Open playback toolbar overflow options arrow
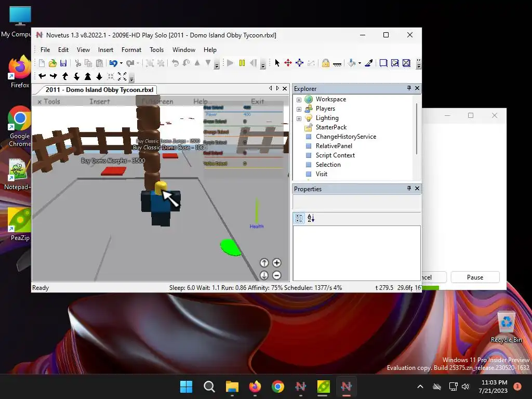This screenshot has height=399, width=532. click(x=263, y=65)
